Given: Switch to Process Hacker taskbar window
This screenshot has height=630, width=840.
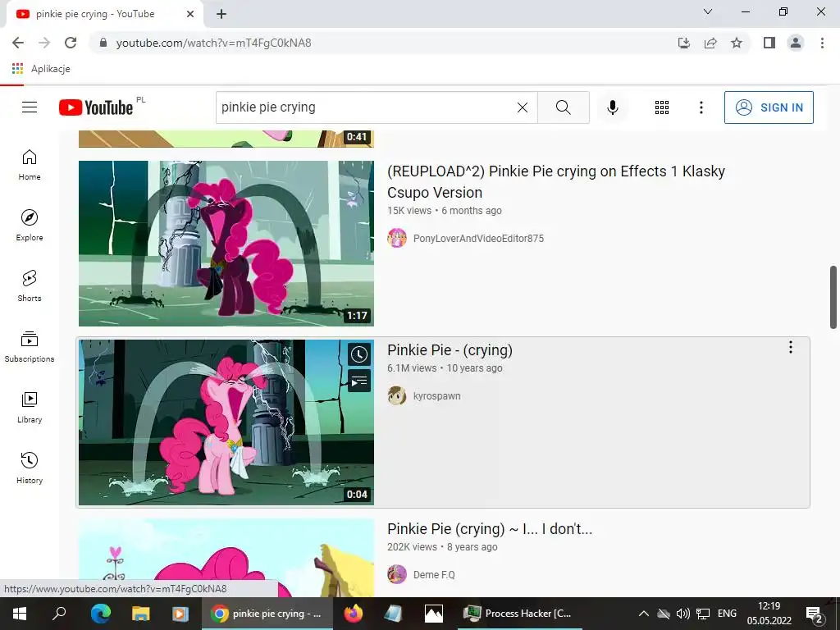Looking at the screenshot, I should [518, 614].
